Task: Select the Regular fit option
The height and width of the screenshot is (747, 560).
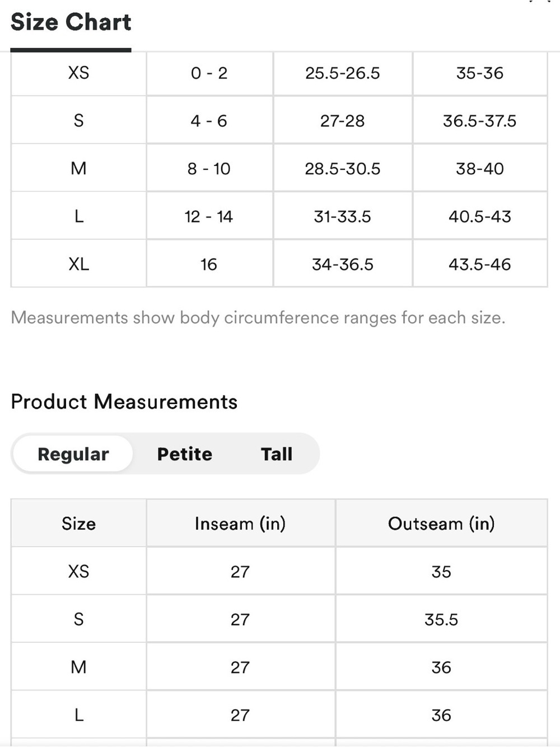Action: 73,453
